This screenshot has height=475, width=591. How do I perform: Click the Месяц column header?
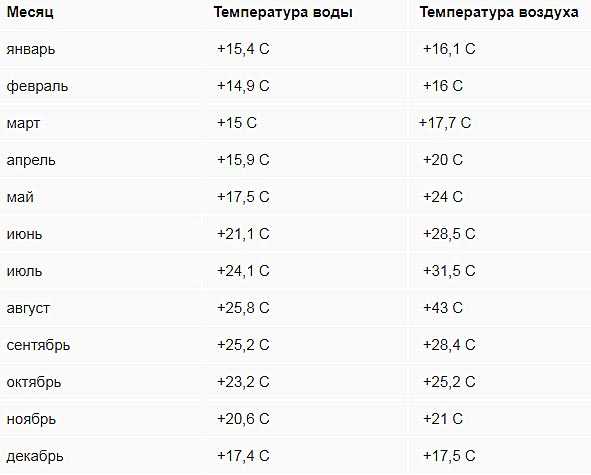30,12
